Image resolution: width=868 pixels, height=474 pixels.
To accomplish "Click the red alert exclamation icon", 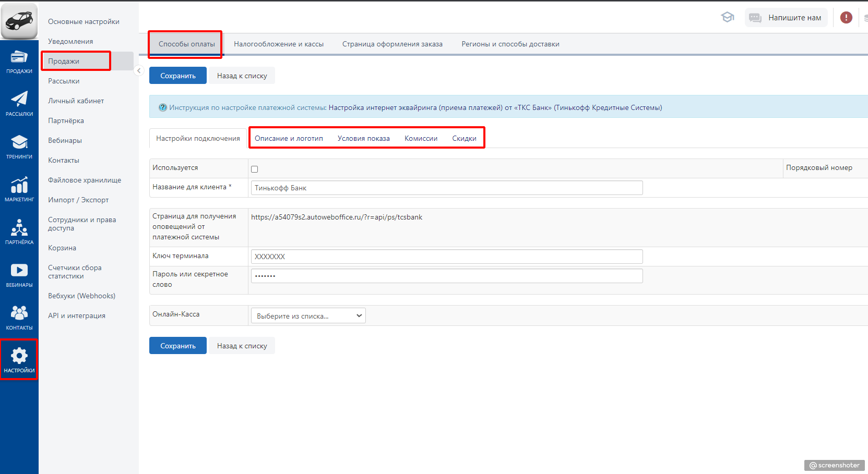I will click(846, 18).
